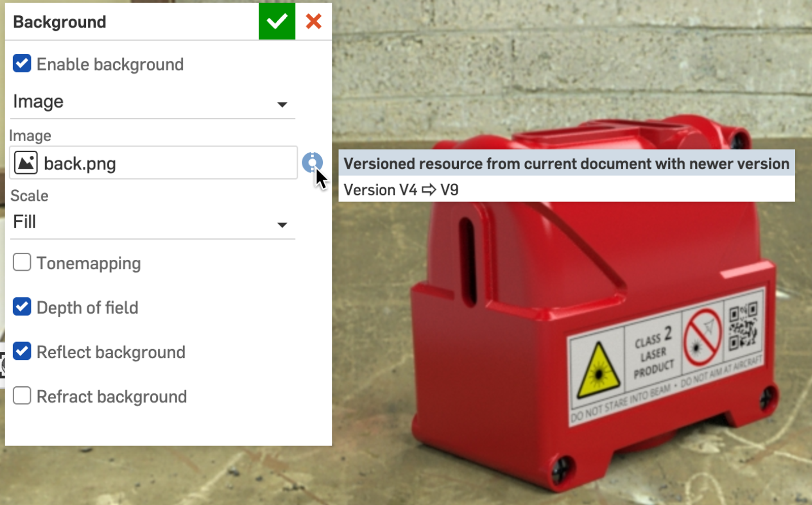The width and height of the screenshot is (812, 505).
Task: Click the Class 2 Laser Product text
Action: pyautogui.click(x=654, y=353)
